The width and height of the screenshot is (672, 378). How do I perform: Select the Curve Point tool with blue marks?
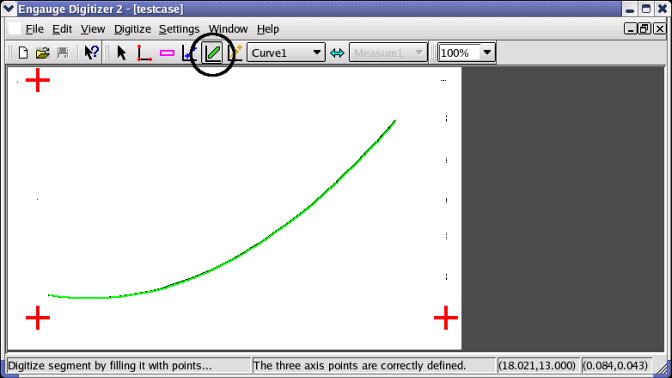coord(189,53)
